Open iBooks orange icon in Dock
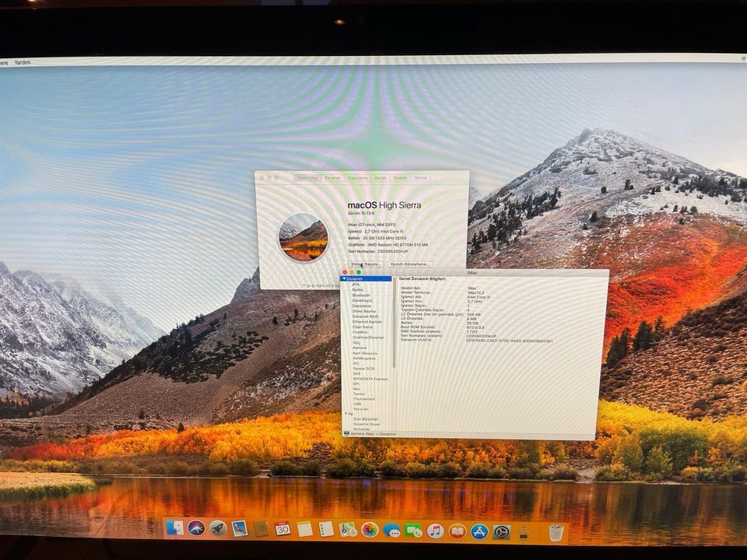 458,531
